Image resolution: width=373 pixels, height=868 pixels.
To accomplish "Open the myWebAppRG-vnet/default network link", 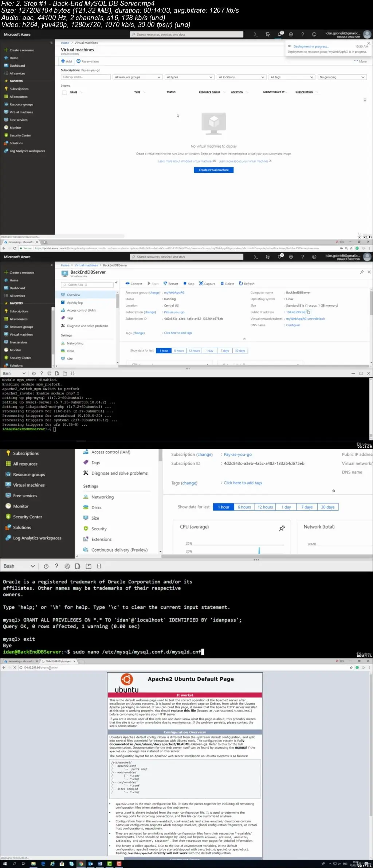I will (x=305, y=319).
